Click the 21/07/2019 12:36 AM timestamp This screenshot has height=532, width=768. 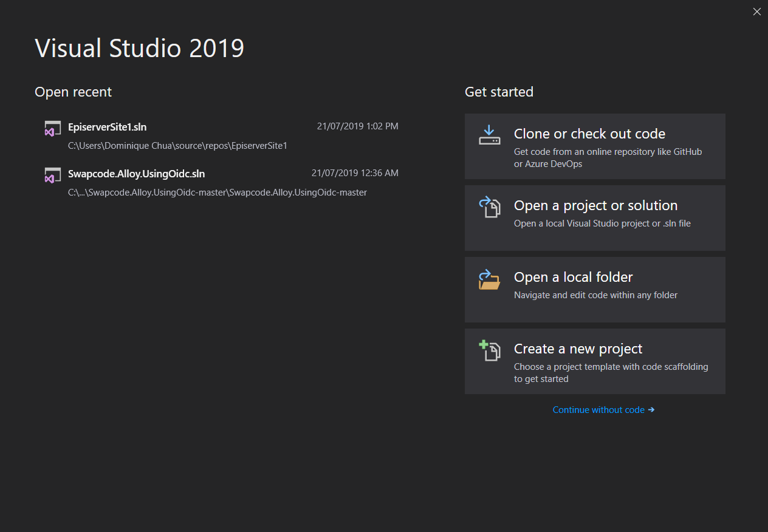pos(355,173)
